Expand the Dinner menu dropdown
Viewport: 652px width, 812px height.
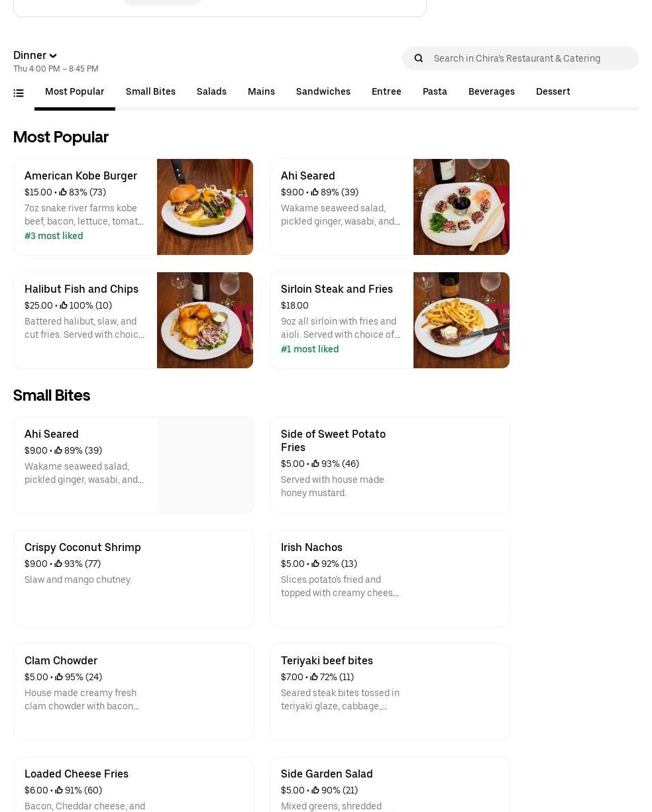[x=35, y=56]
